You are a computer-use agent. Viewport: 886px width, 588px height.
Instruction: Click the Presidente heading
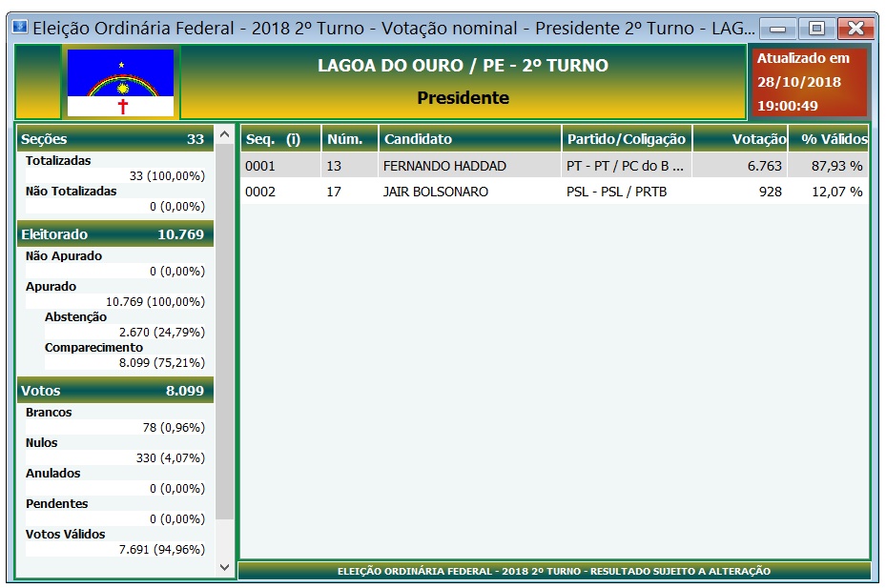[x=463, y=98]
